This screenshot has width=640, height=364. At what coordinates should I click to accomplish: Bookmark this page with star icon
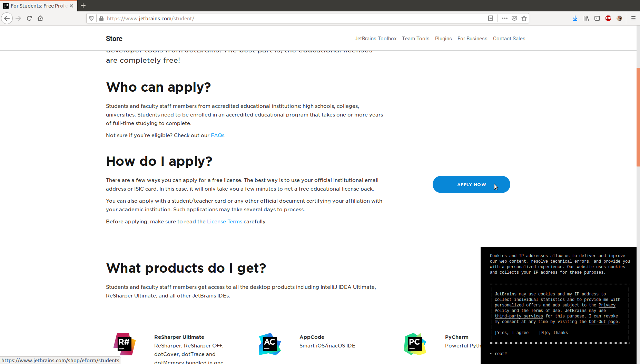click(524, 18)
